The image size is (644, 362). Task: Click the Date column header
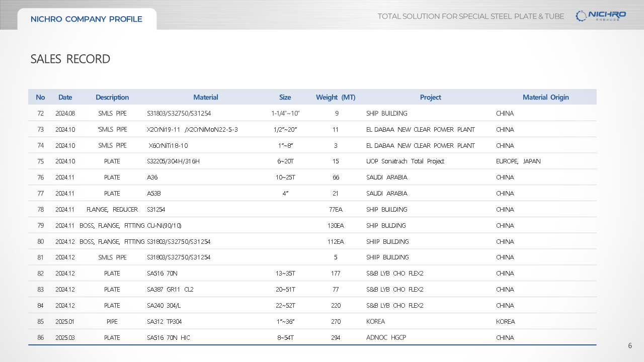[65, 97]
